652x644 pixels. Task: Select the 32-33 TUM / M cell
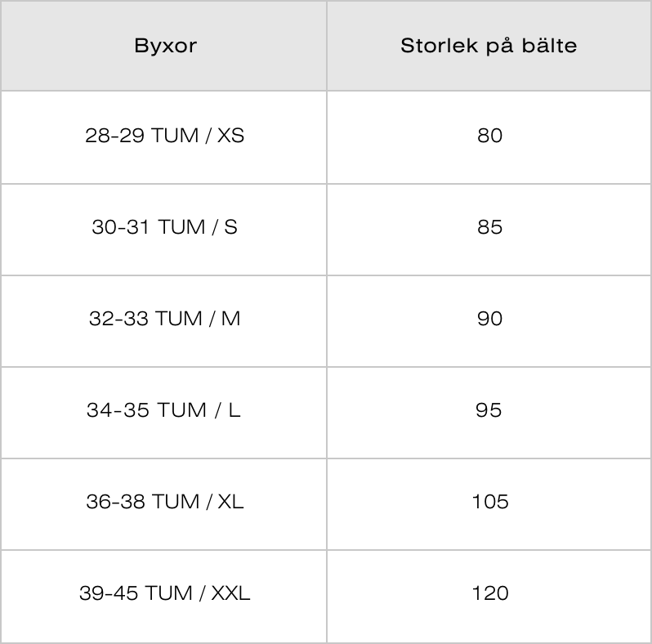tap(164, 320)
